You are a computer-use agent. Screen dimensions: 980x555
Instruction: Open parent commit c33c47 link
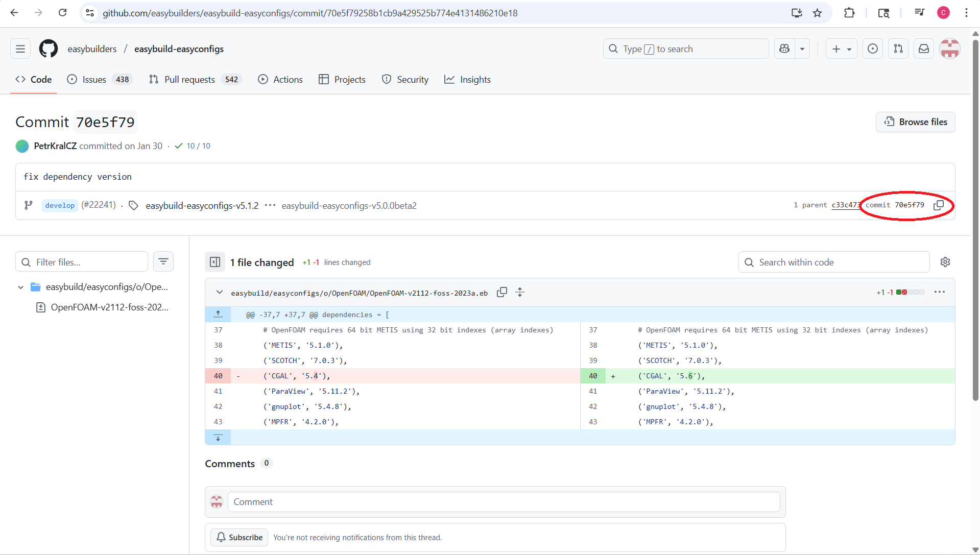845,205
